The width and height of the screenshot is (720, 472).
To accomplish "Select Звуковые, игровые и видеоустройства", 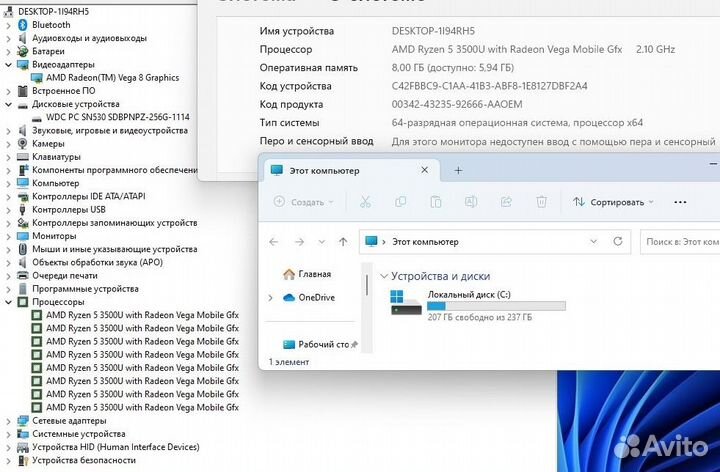I will (x=110, y=130).
